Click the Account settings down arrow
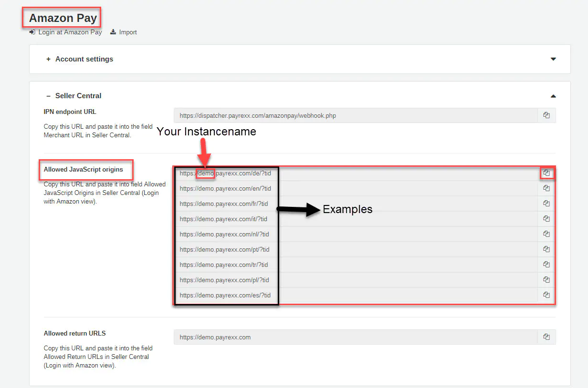 [x=553, y=59]
